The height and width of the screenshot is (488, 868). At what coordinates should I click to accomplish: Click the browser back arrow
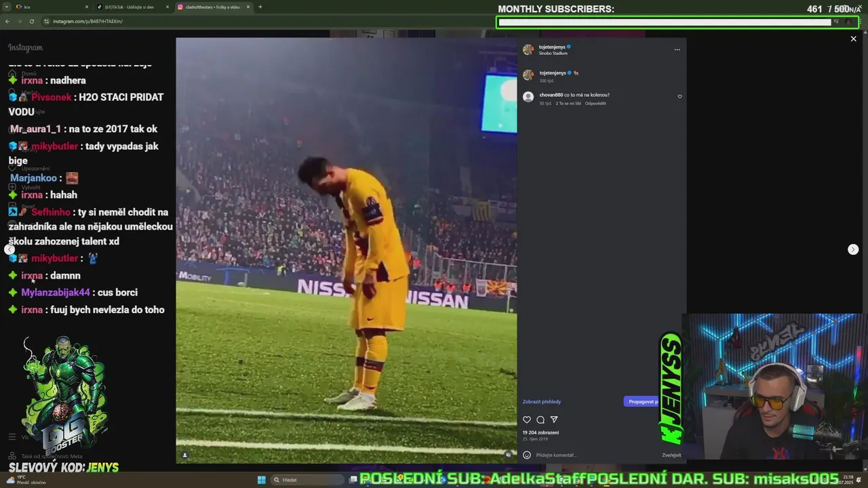click(x=7, y=21)
